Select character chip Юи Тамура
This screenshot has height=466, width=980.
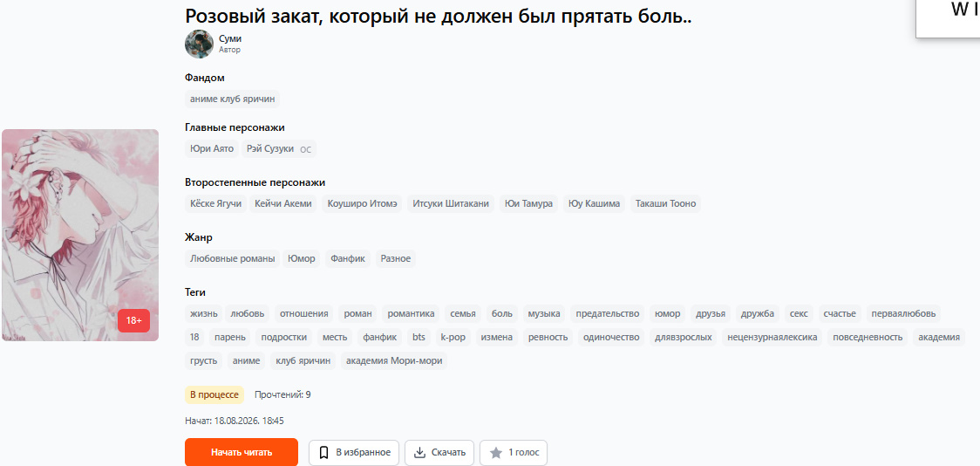tap(528, 204)
